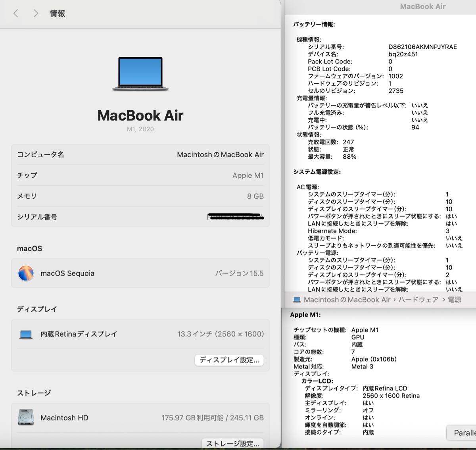
Task: Click the built-in Retina display icon
Action: click(x=26, y=335)
